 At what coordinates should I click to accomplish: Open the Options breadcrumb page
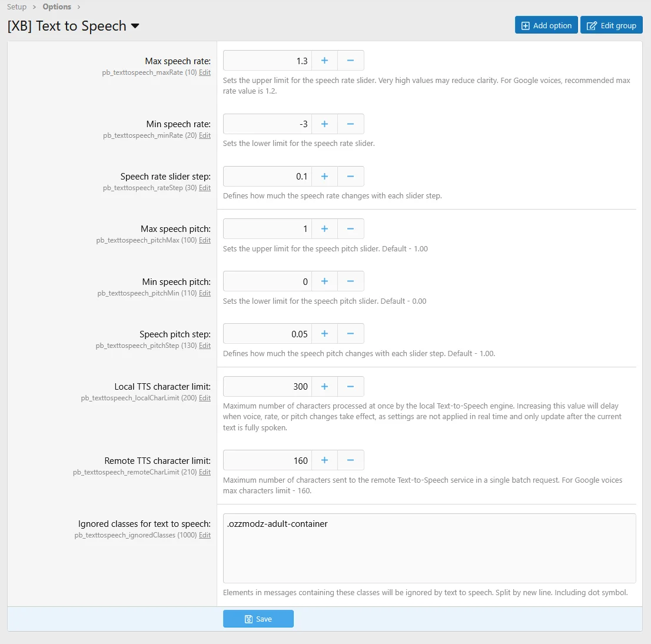[x=57, y=6]
